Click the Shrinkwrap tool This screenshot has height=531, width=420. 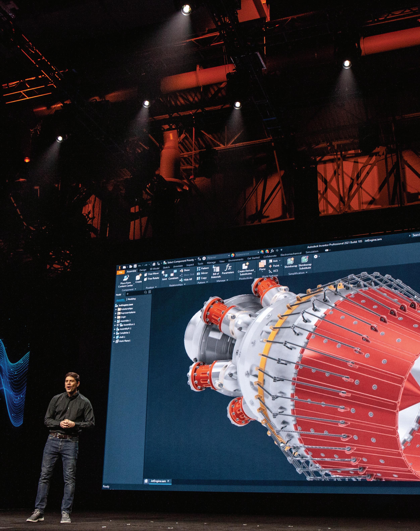tap(291, 263)
